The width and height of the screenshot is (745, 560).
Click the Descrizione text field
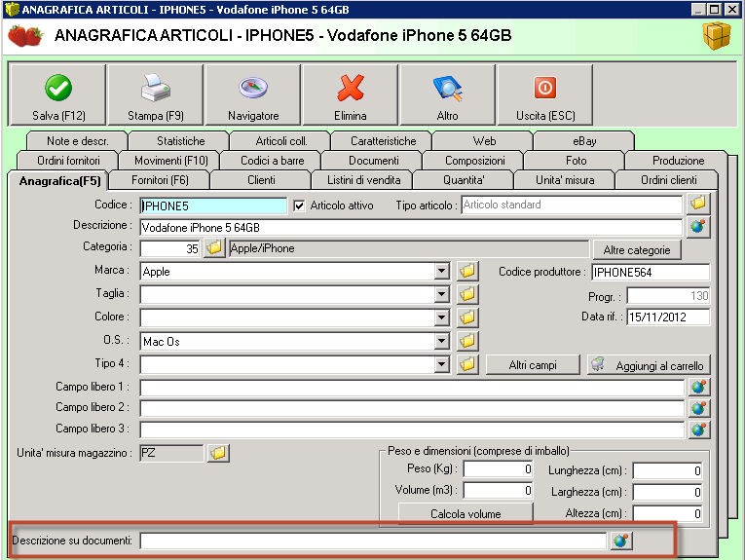click(412, 228)
